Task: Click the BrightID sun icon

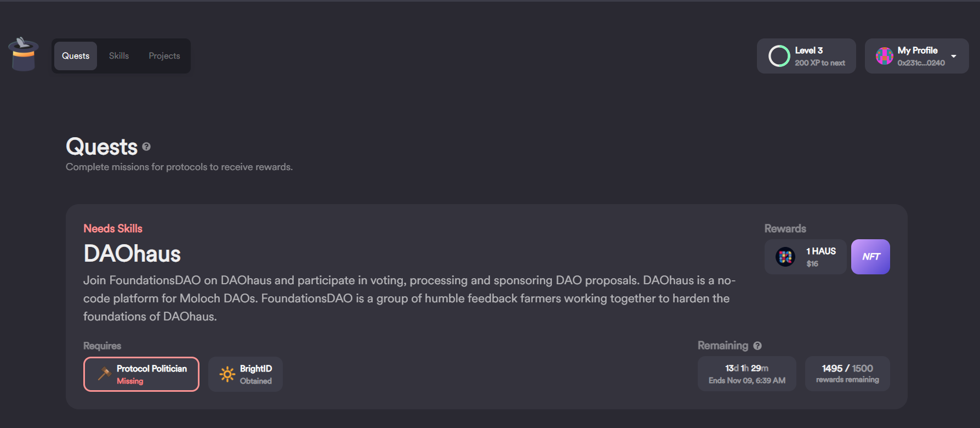Action: point(227,374)
